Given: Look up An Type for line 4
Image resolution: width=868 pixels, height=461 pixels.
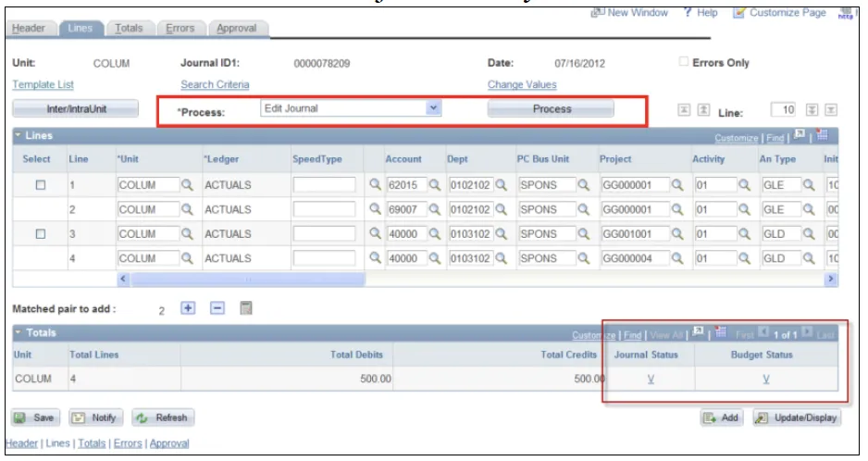Looking at the screenshot, I should point(809,258).
